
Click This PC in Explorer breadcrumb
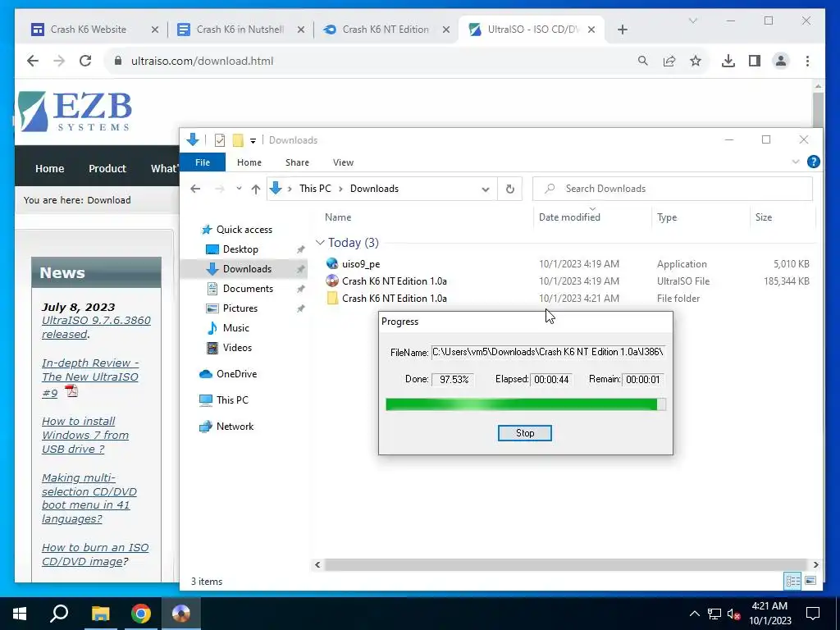click(315, 189)
